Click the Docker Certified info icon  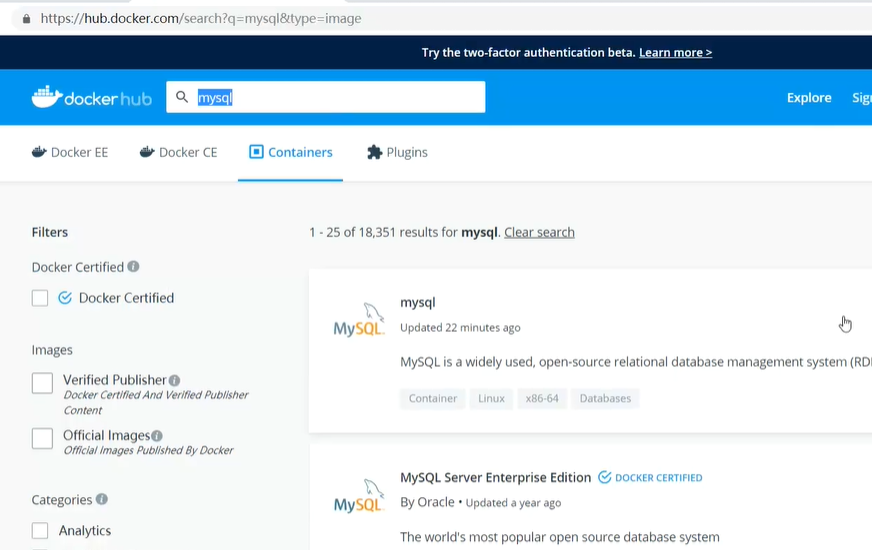(x=133, y=266)
